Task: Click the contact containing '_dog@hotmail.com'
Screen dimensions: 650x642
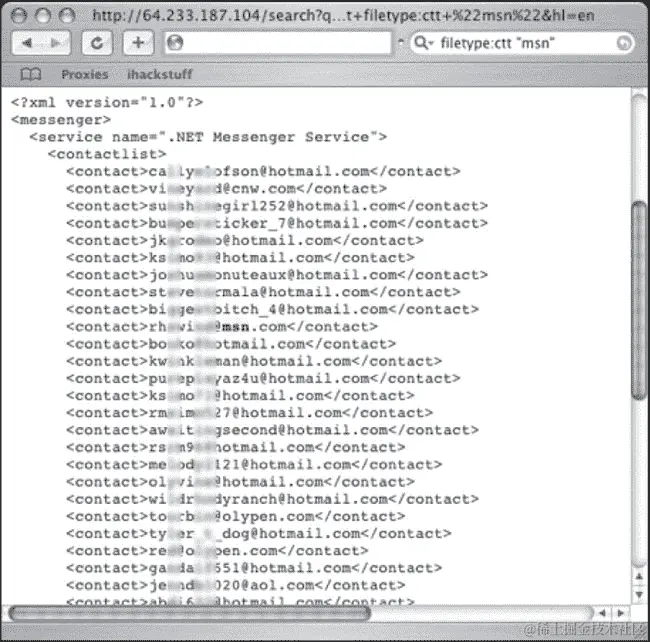Action: click(x=259, y=534)
